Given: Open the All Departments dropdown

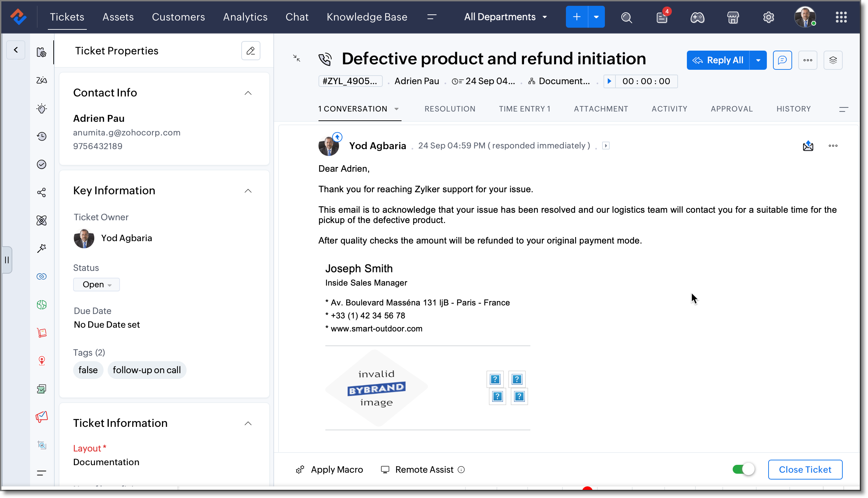Looking at the screenshot, I should point(505,17).
